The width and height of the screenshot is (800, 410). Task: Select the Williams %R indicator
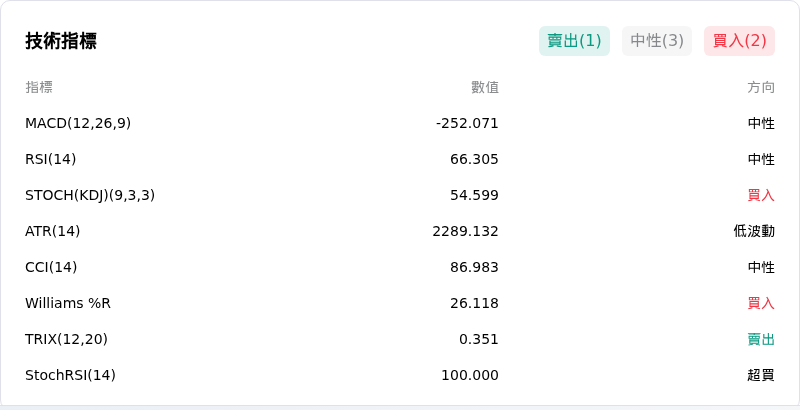pos(68,303)
